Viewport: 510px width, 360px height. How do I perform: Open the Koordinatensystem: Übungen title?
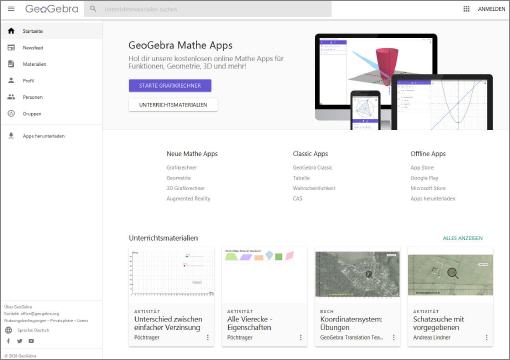351,323
